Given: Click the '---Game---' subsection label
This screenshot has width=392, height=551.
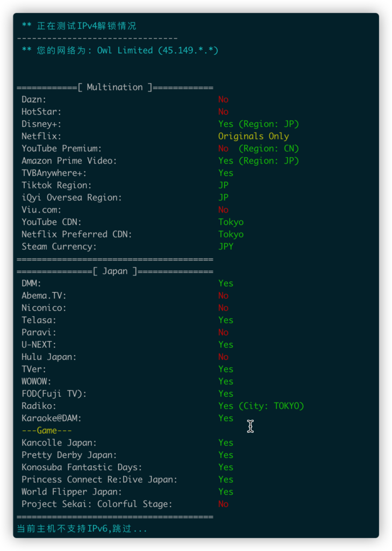Looking at the screenshot, I should point(47,430).
